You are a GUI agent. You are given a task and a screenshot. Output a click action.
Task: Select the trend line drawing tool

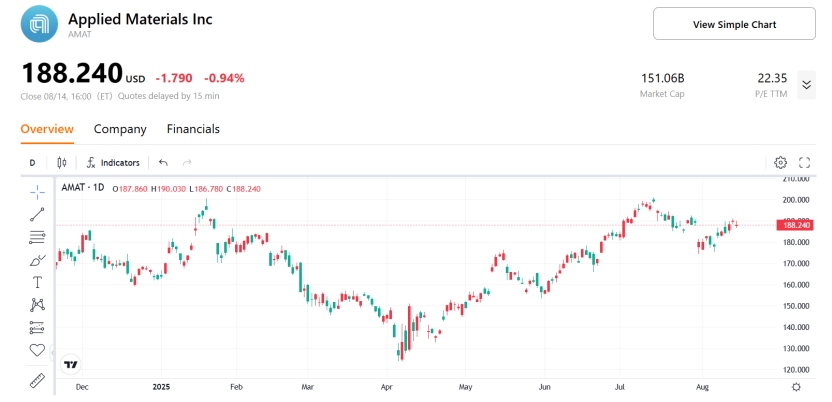click(37, 213)
